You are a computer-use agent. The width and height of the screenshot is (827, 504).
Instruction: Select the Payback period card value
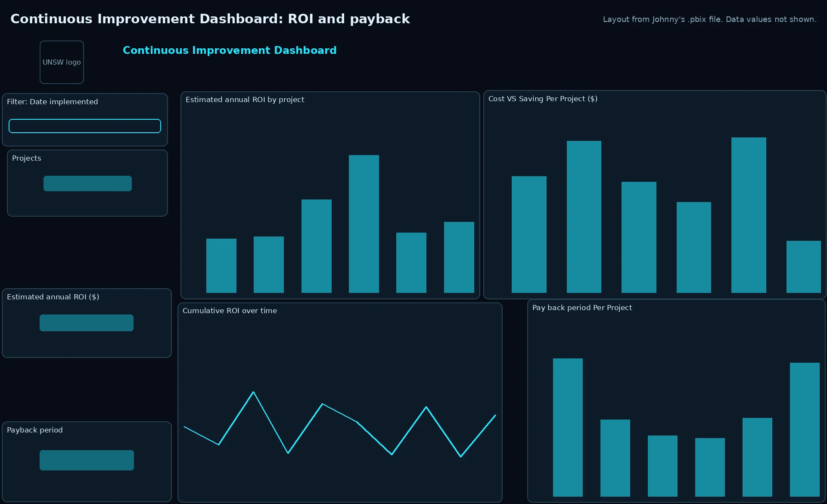(x=87, y=460)
